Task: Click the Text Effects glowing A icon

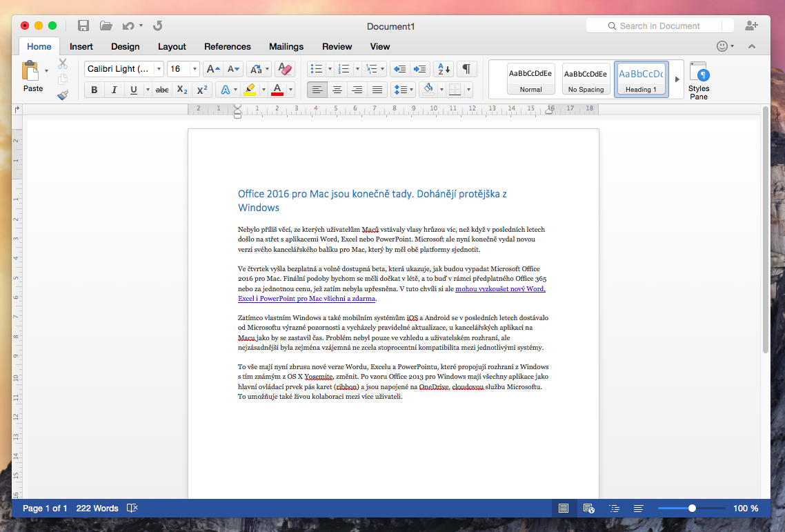Action: (x=226, y=90)
